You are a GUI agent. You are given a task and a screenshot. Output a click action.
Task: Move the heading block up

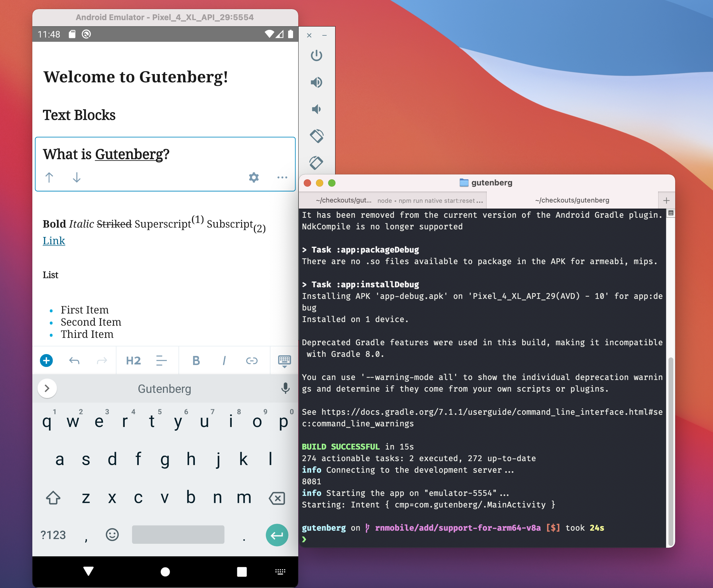(x=49, y=177)
